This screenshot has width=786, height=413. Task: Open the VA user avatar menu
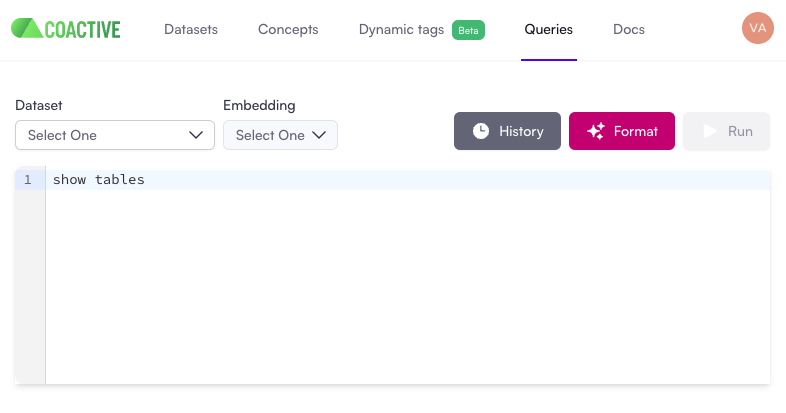[757, 29]
